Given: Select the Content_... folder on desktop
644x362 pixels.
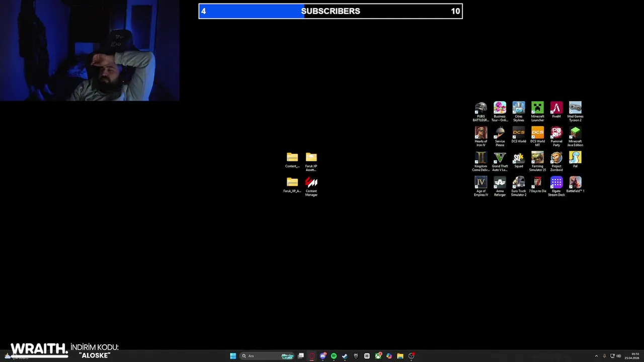Looking at the screenshot, I should 292,160.
